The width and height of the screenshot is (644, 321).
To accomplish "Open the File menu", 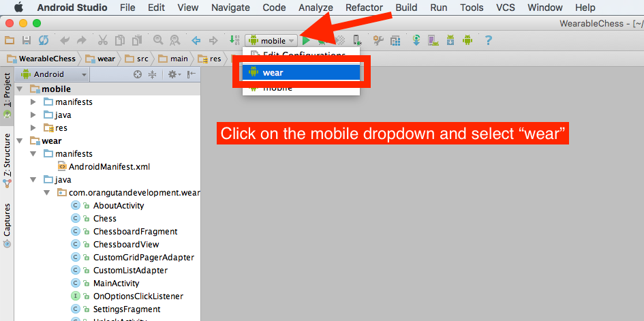I will 127,7.
